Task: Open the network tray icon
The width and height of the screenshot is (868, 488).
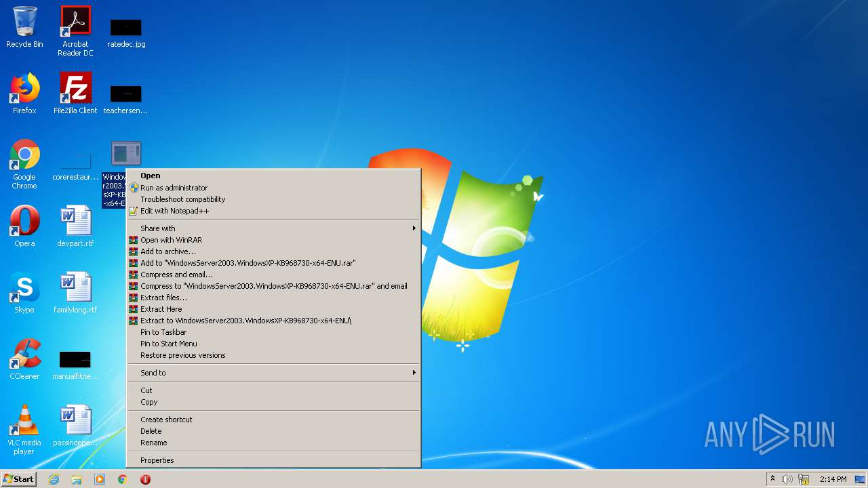Action: [804, 479]
